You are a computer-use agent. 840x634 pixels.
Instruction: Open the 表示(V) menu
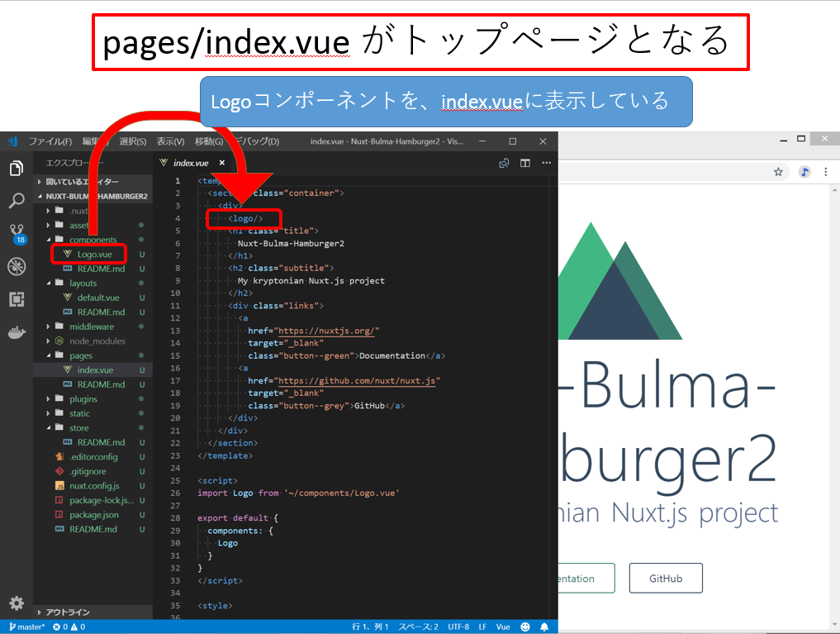point(170,141)
